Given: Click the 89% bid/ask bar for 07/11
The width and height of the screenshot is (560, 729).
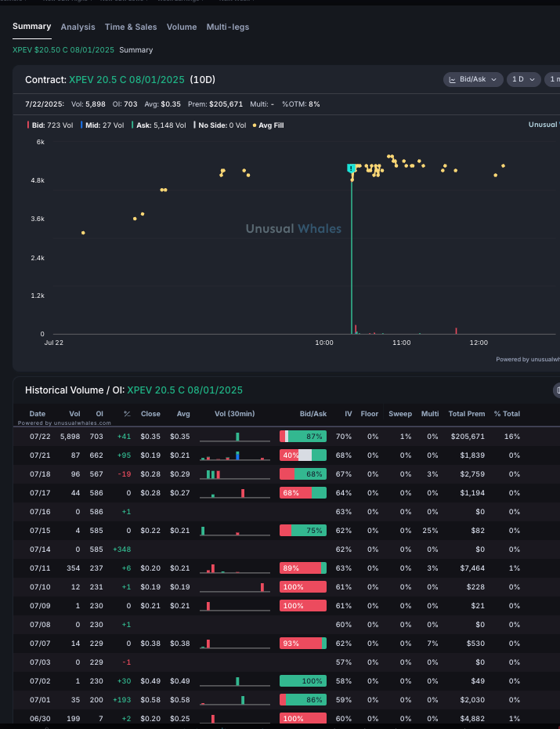Looking at the screenshot, I should coord(303,568).
